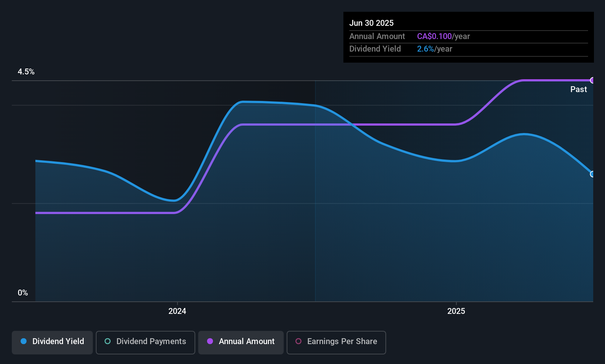Click the Jun 30 2025 tooltip date
605x364 pixels.
pyautogui.click(x=371, y=23)
